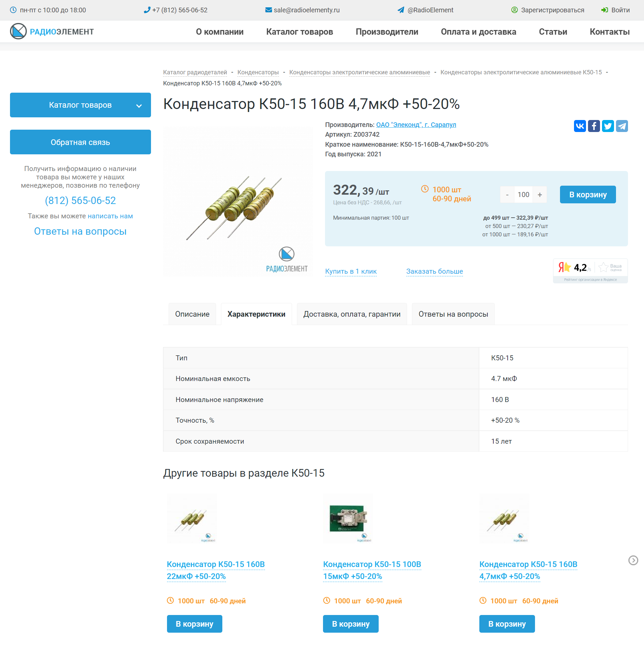Image resolution: width=644 pixels, height=649 pixels.
Task: Switch to the Описание tab
Action: point(192,314)
